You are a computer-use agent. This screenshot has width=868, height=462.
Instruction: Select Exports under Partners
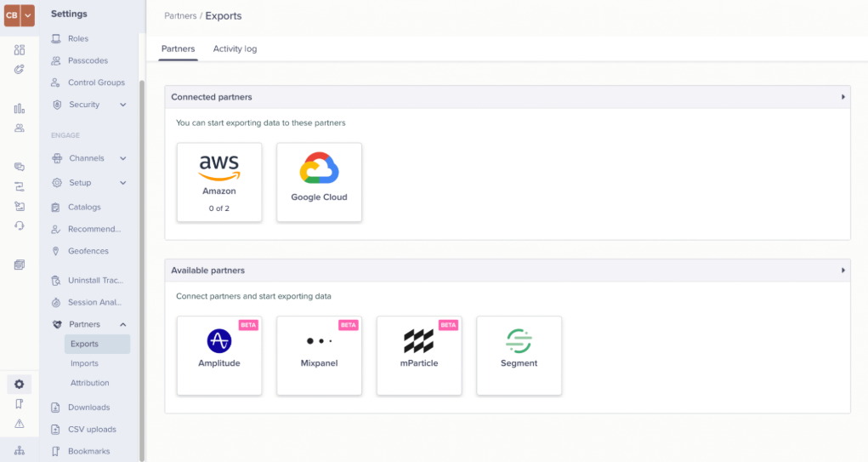(98, 344)
